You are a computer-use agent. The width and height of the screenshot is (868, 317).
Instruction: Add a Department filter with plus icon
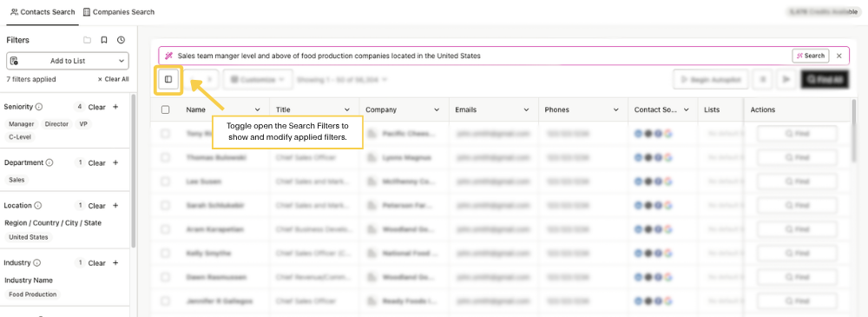point(115,163)
